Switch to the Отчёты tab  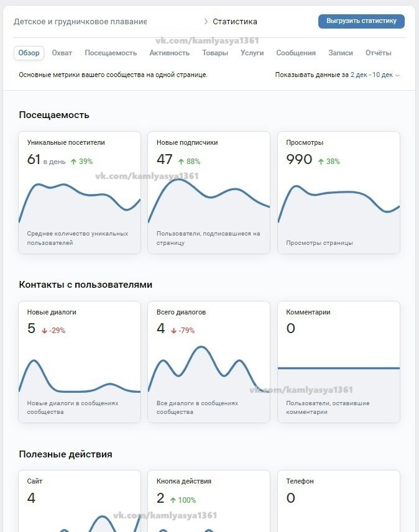tap(379, 53)
